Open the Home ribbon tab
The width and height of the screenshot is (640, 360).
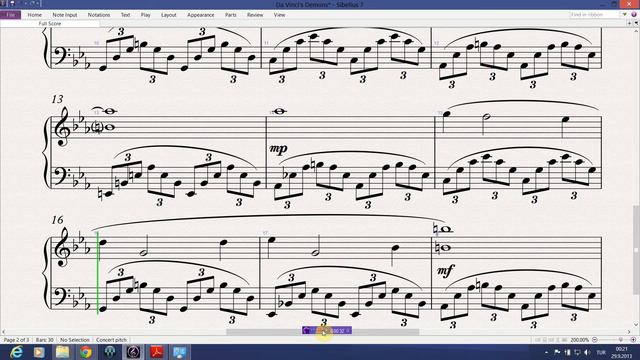click(x=35, y=15)
